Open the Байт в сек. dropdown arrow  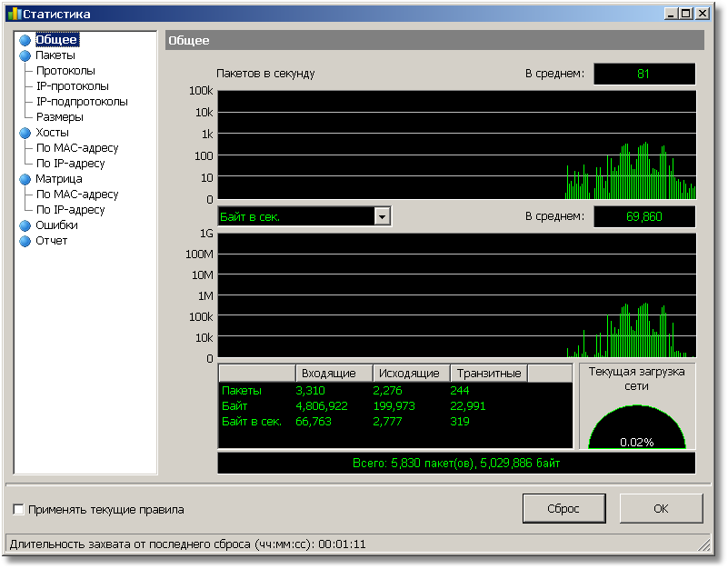[382, 216]
